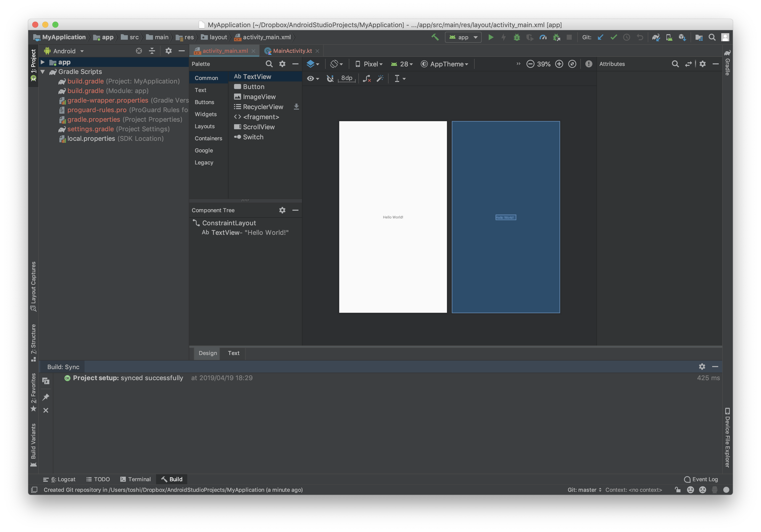Revert changes with Git undo icon
Screen dimensions: 761x532
click(640, 37)
